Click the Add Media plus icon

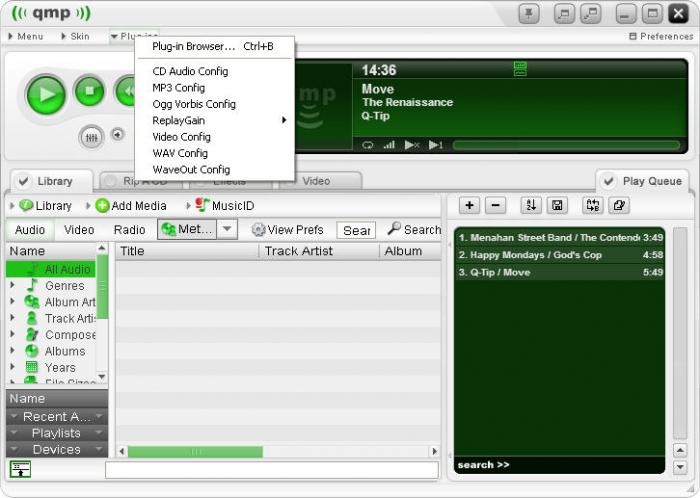(102, 206)
